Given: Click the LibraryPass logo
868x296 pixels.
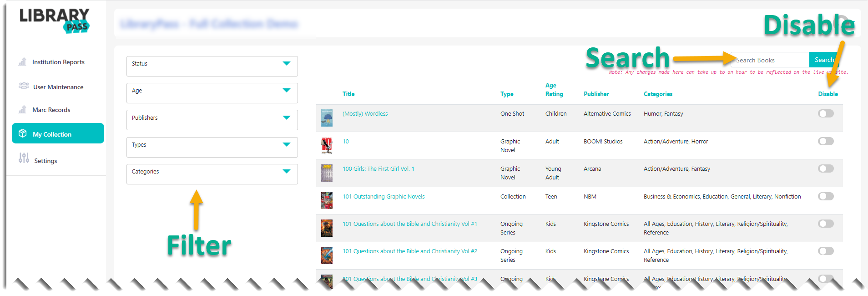Looking at the screenshot, I should point(55,20).
